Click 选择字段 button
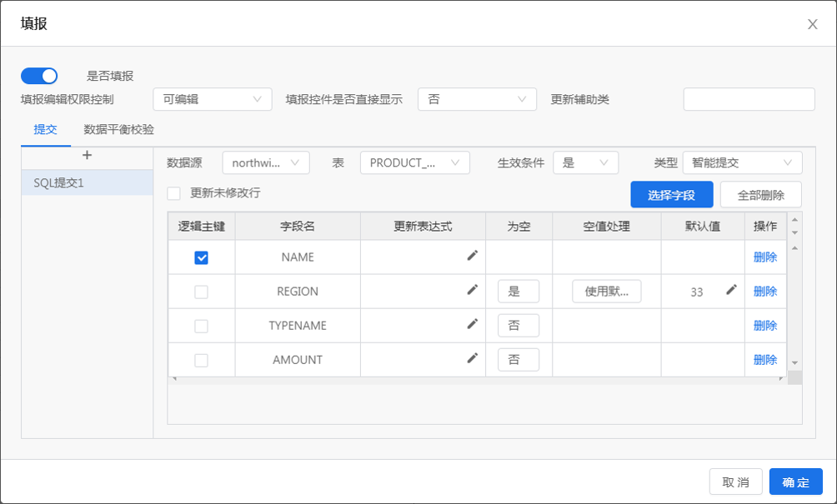The height and width of the screenshot is (504, 837). click(672, 195)
